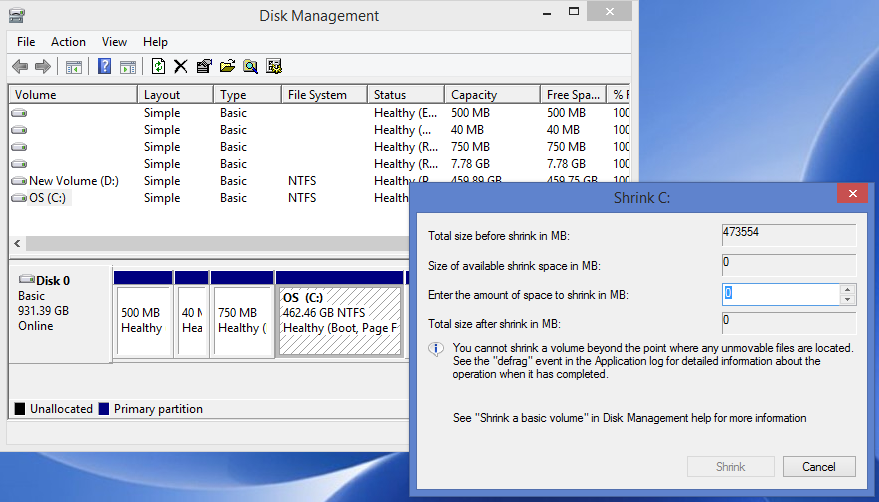
Task: Click the blue Help question mark icon
Action: pos(104,67)
